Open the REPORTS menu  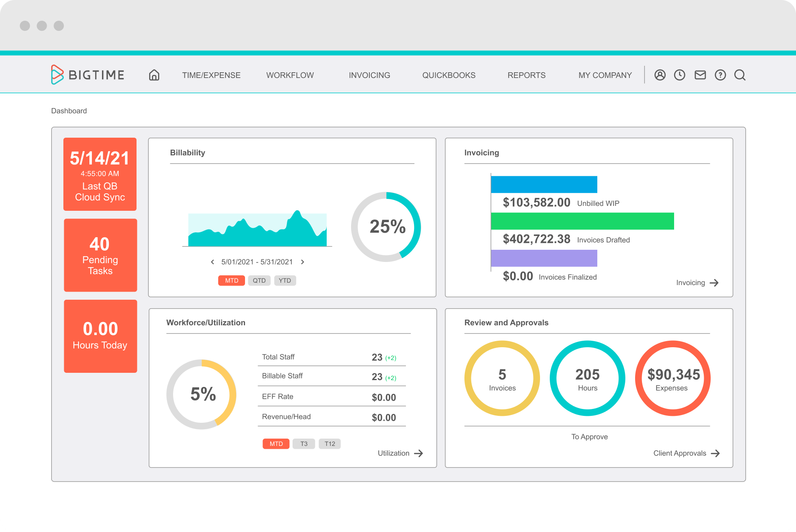tap(526, 75)
